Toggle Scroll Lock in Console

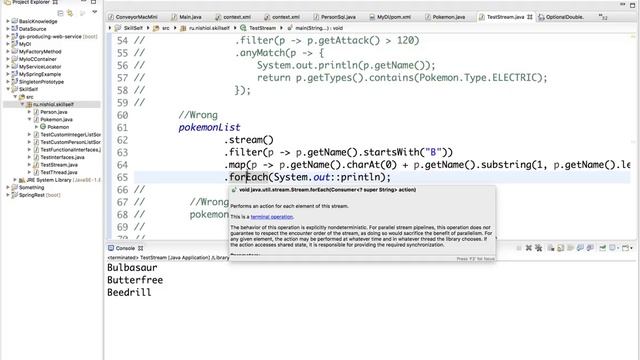pos(560,248)
